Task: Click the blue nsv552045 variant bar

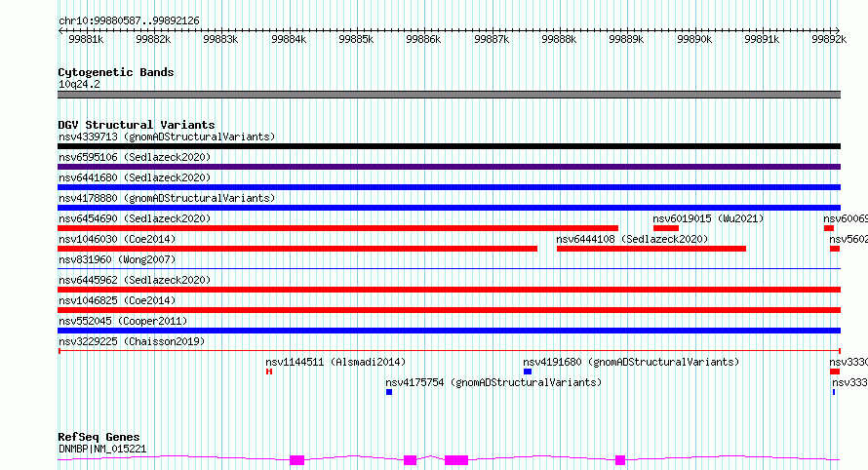Action: (449, 331)
